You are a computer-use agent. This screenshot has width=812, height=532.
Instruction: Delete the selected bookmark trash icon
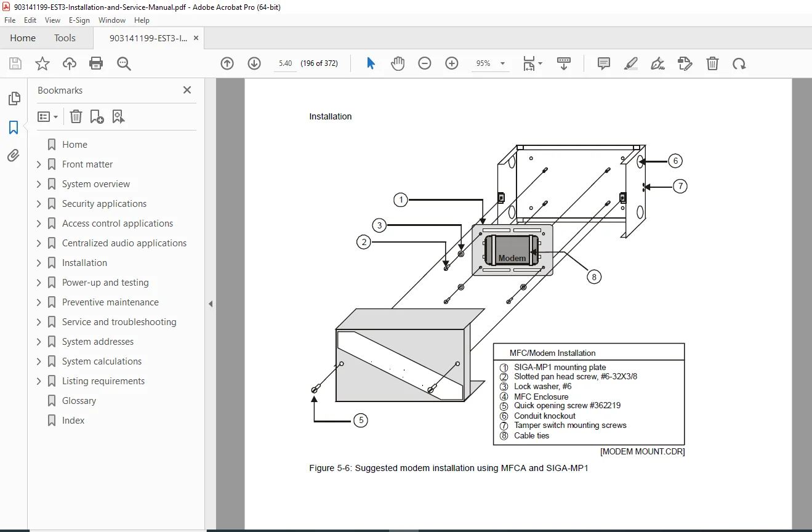pyautogui.click(x=76, y=116)
